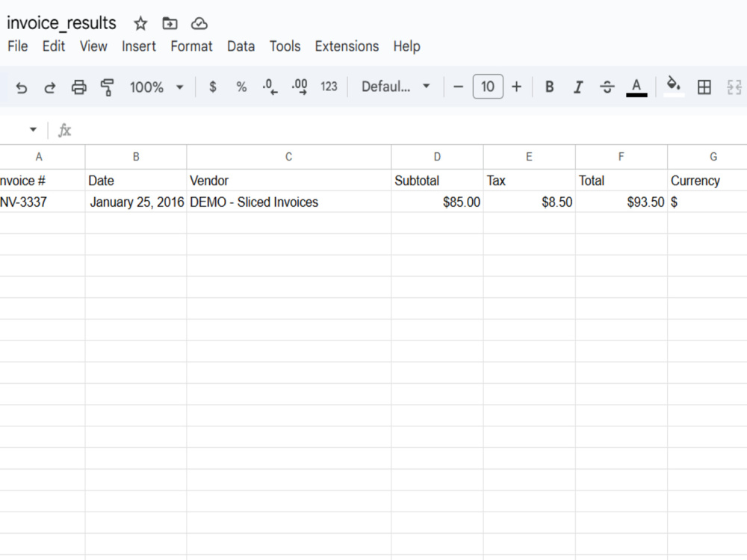Click the font size field showing 10
Image resolution: width=747 pixels, height=560 pixels.
coord(488,87)
